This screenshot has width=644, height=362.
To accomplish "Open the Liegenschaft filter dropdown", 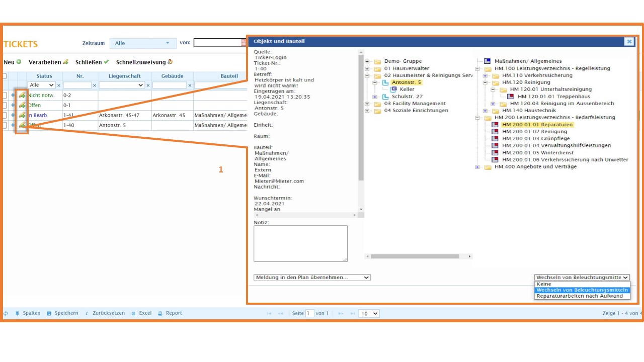I will pyautogui.click(x=122, y=85).
